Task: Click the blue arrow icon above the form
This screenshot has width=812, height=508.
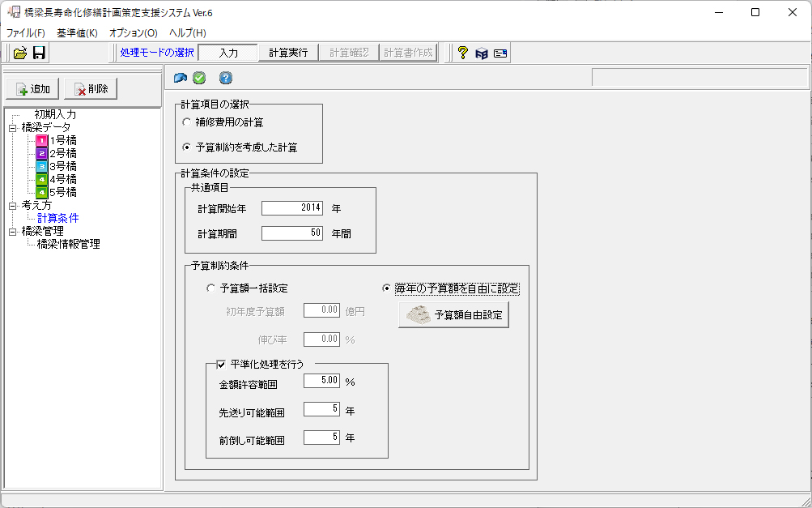Action: click(x=181, y=79)
